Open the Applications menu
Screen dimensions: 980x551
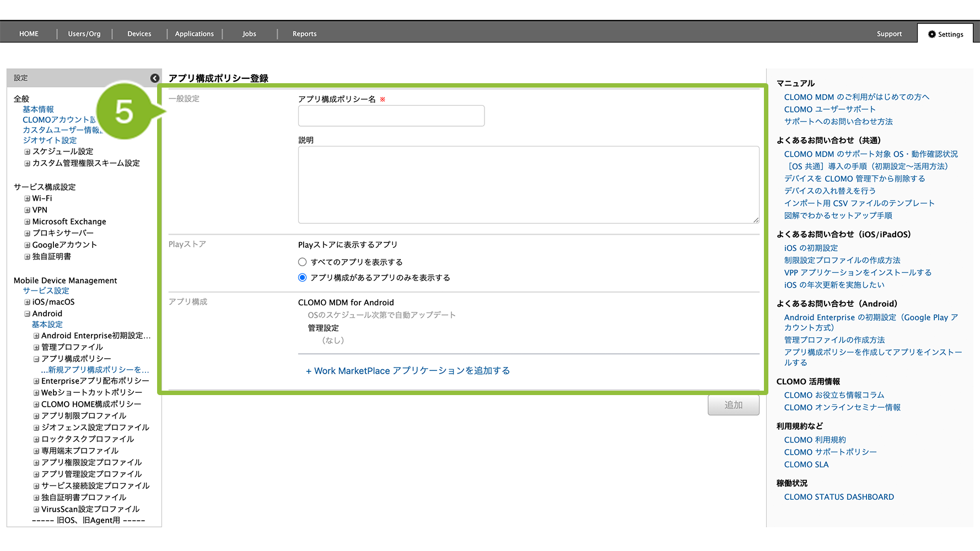click(x=194, y=34)
